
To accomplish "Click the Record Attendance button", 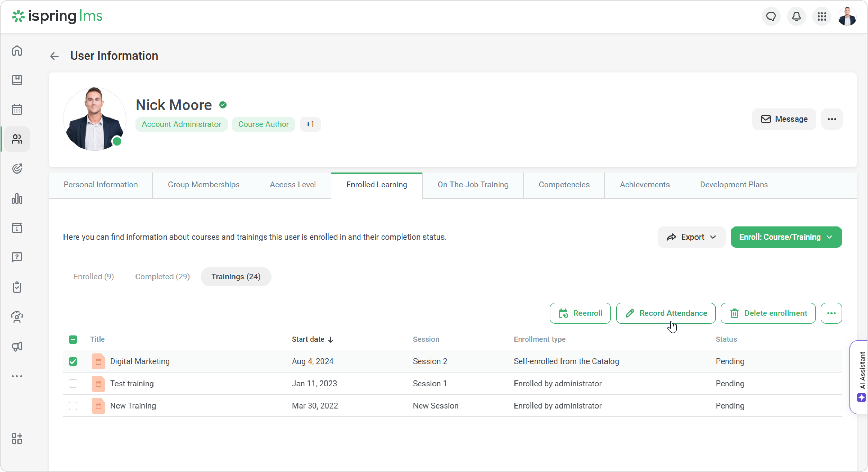I will [x=666, y=313].
